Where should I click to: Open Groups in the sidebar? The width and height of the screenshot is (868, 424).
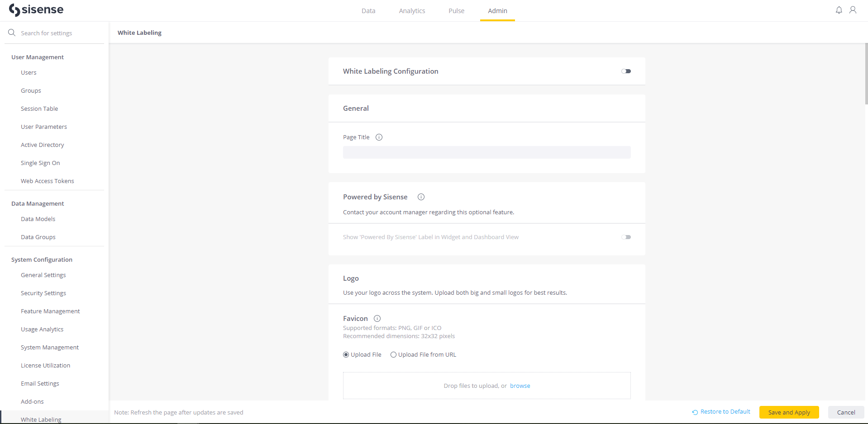click(x=31, y=91)
